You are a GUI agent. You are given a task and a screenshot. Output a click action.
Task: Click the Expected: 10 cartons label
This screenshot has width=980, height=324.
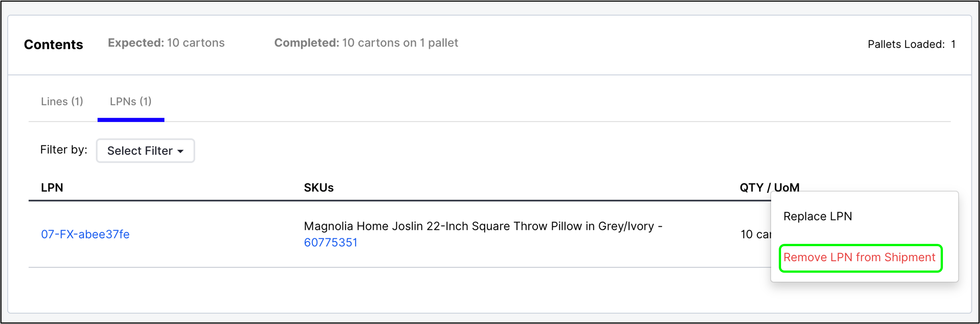click(166, 43)
